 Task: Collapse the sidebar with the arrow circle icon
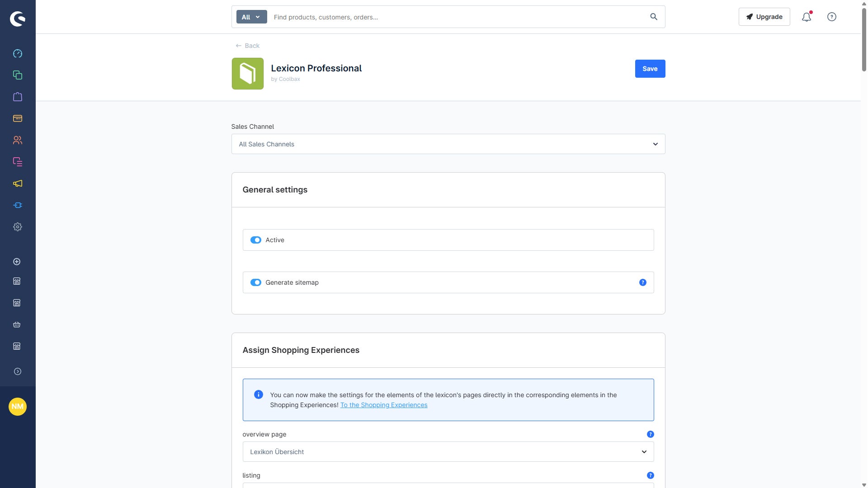coord(18,371)
